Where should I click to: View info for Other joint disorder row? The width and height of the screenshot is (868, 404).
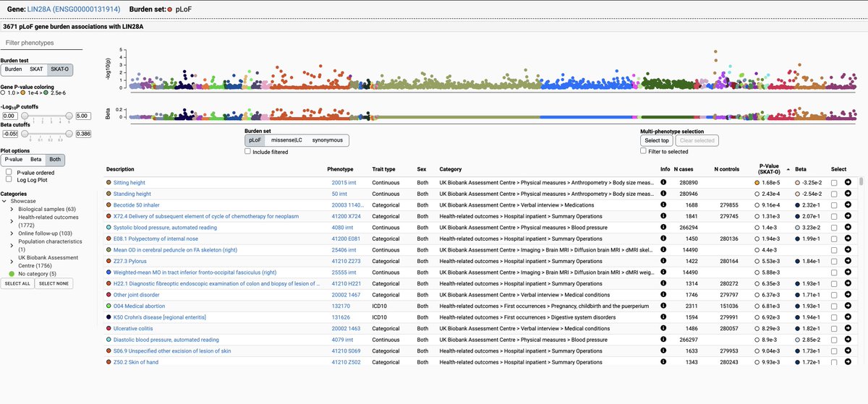(663, 295)
